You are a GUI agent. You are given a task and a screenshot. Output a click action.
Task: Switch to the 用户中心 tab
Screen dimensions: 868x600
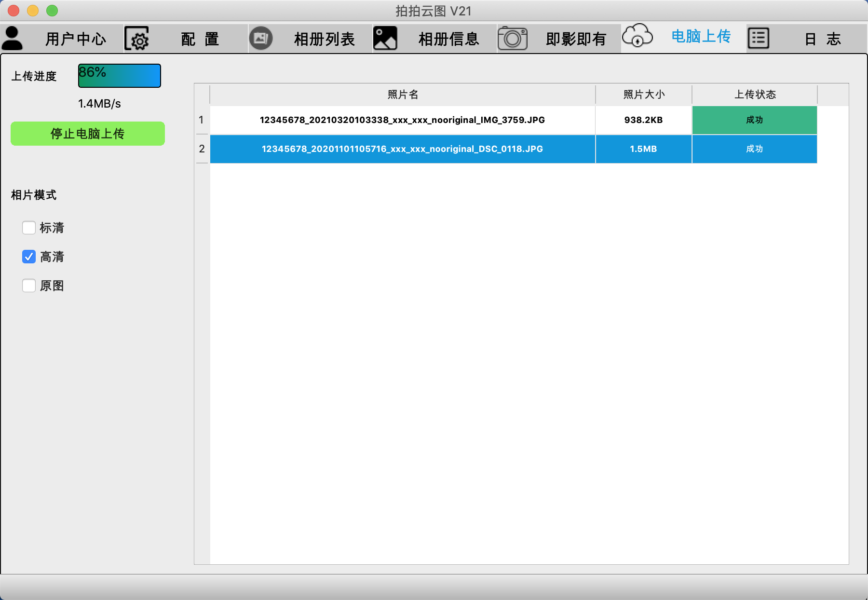[76, 39]
